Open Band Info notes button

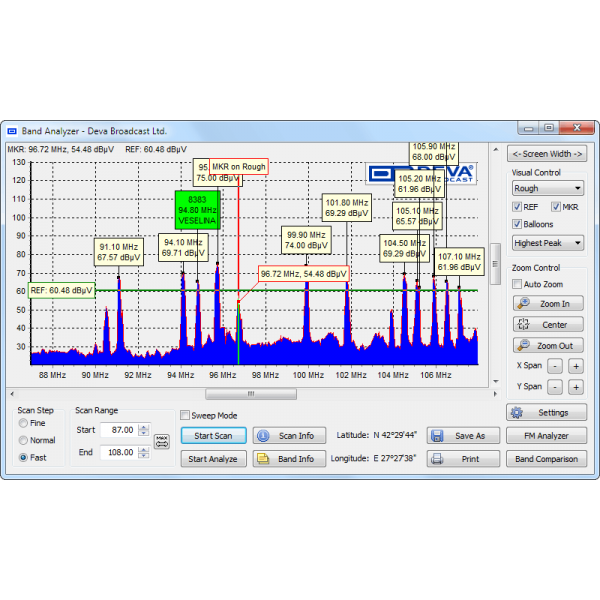289,459
